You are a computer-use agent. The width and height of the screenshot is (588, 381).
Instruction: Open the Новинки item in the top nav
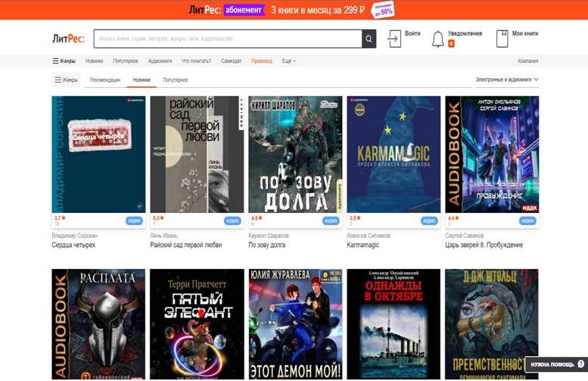[x=94, y=61]
